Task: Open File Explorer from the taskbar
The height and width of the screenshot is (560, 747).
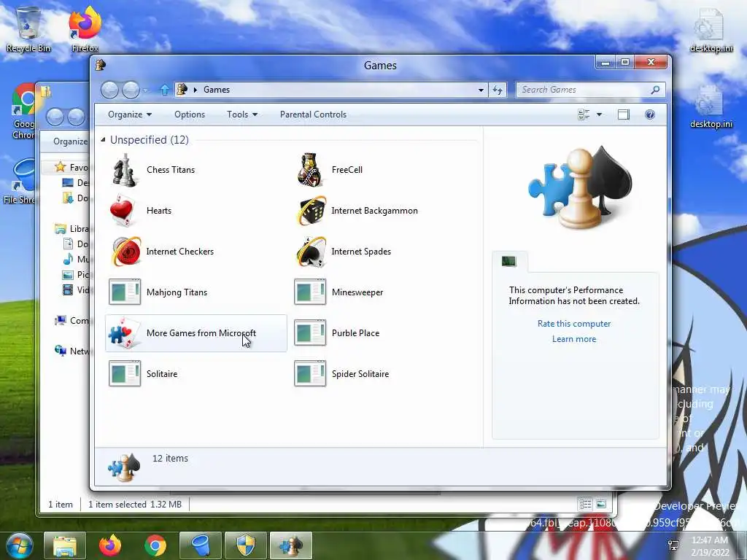Action: (x=65, y=545)
